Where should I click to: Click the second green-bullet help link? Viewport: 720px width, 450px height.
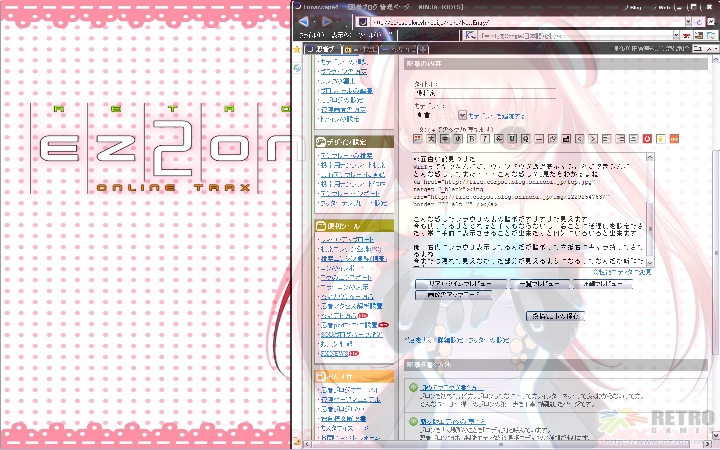[452, 421]
